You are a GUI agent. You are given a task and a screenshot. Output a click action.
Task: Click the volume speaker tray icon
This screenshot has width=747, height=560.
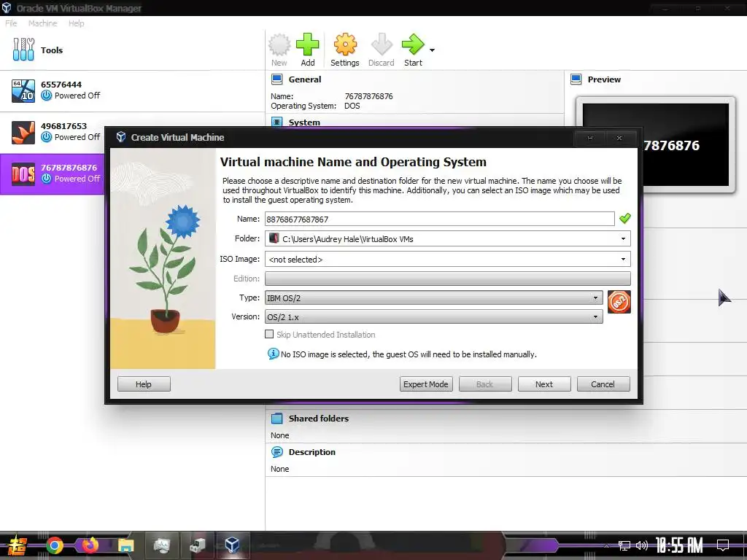(642, 545)
